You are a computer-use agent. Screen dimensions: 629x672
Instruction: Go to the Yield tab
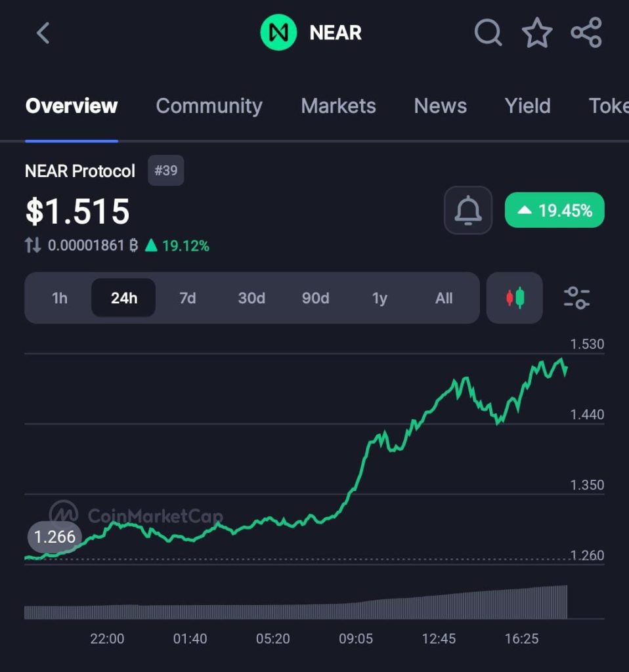click(527, 106)
